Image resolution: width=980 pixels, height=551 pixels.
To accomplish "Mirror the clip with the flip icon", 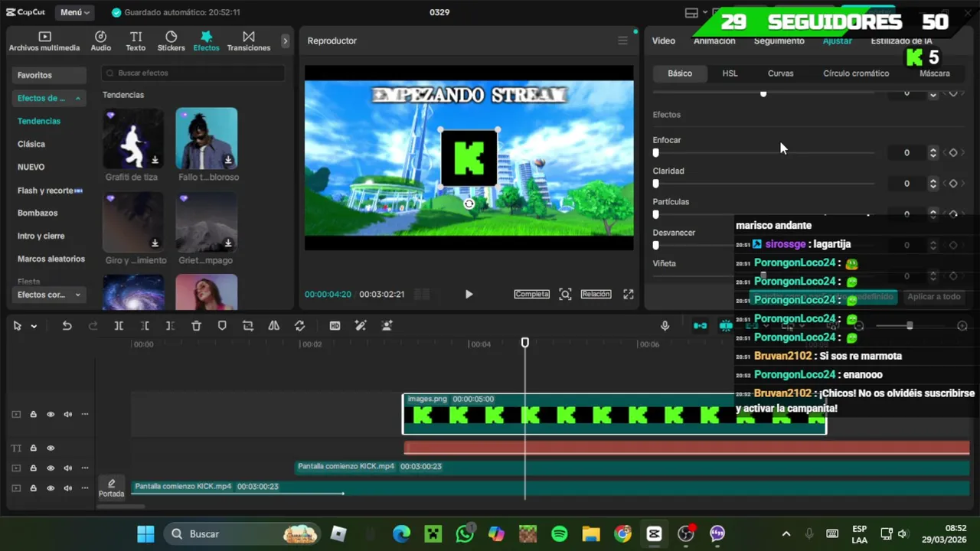I will tap(273, 325).
